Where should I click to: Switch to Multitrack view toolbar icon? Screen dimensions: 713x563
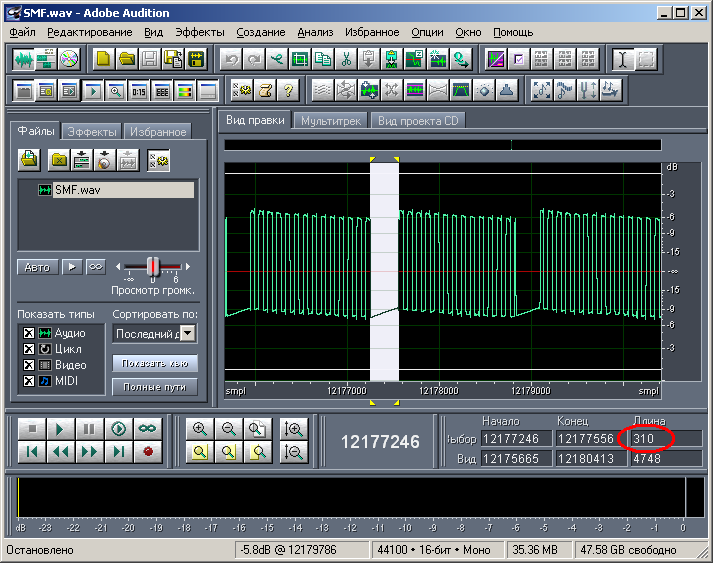click(x=46, y=59)
